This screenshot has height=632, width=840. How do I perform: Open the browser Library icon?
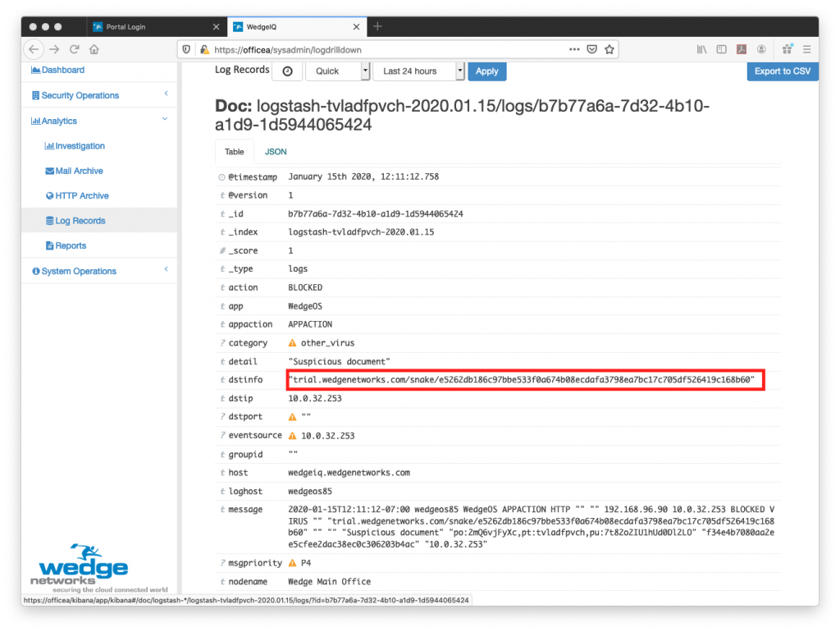pyautogui.click(x=702, y=49)
